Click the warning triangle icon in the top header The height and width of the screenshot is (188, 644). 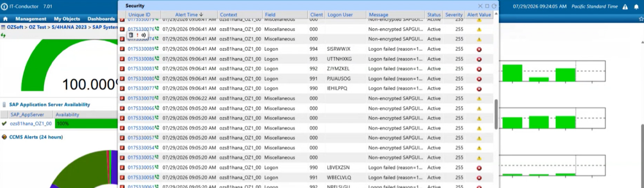(625, 7)
